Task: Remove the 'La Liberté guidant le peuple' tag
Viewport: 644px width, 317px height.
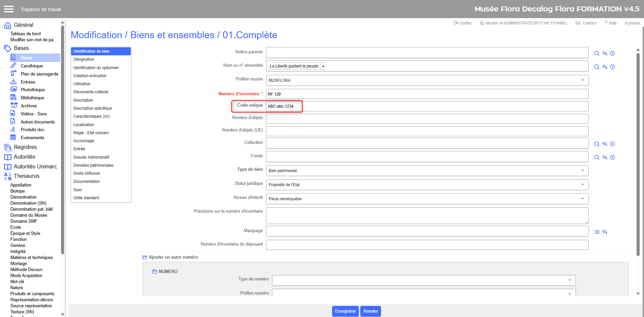Action: (x=323, y=66)
